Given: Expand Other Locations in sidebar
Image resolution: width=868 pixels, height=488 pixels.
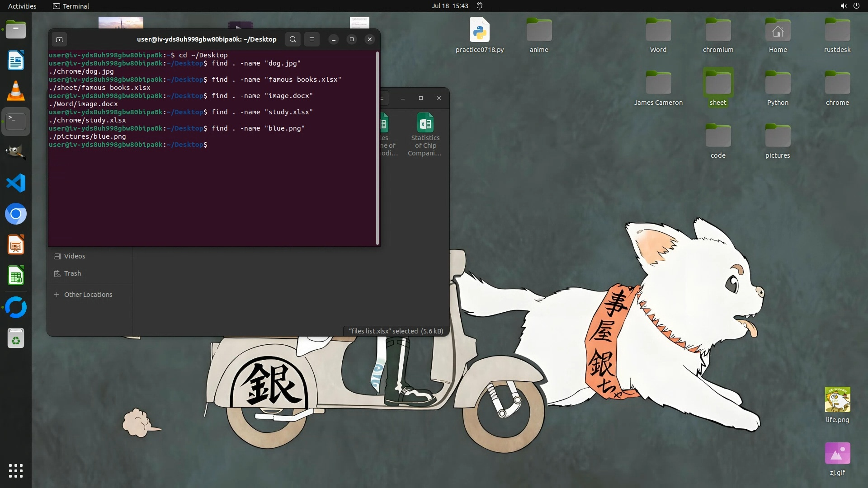Looking at the screenshot, I should click(x=88, y=295).
